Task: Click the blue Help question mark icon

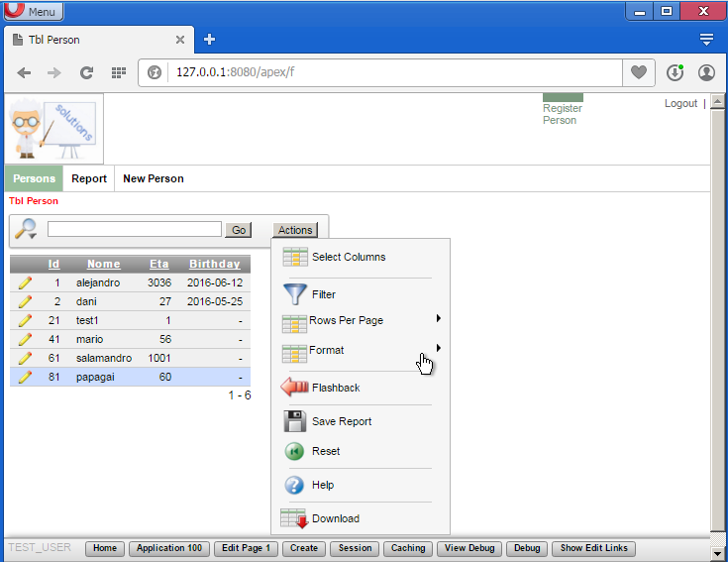Action: (x=294, y=485)
